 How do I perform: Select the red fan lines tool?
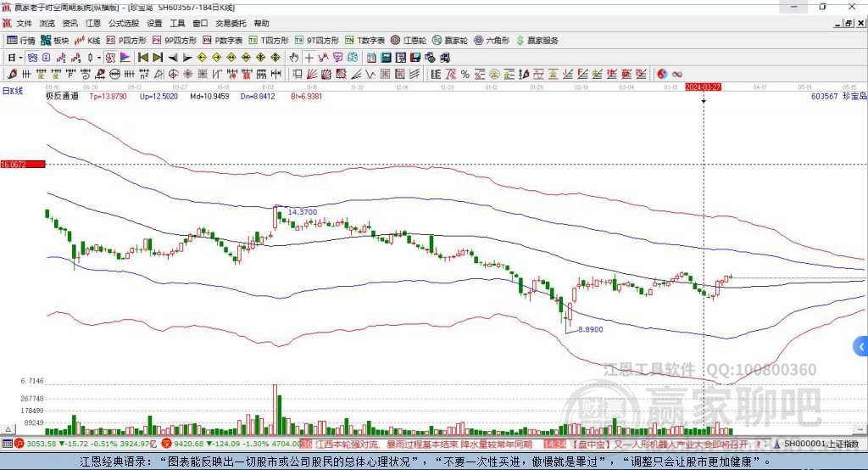(312, 75)
